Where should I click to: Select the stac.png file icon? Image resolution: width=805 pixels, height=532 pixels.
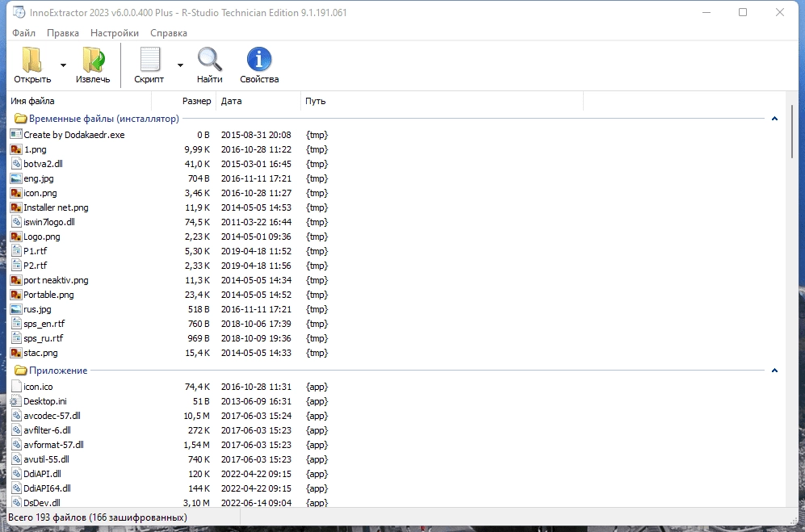pos(16,353)
